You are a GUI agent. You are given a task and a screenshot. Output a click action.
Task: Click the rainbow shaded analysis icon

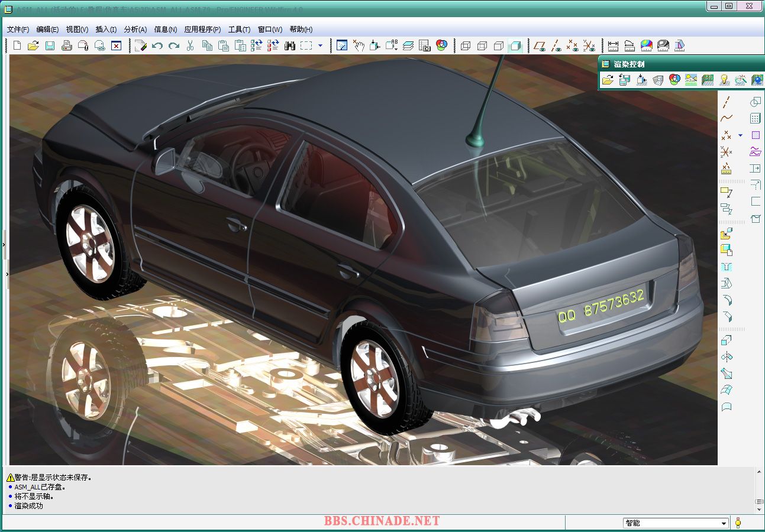[646, 46]
